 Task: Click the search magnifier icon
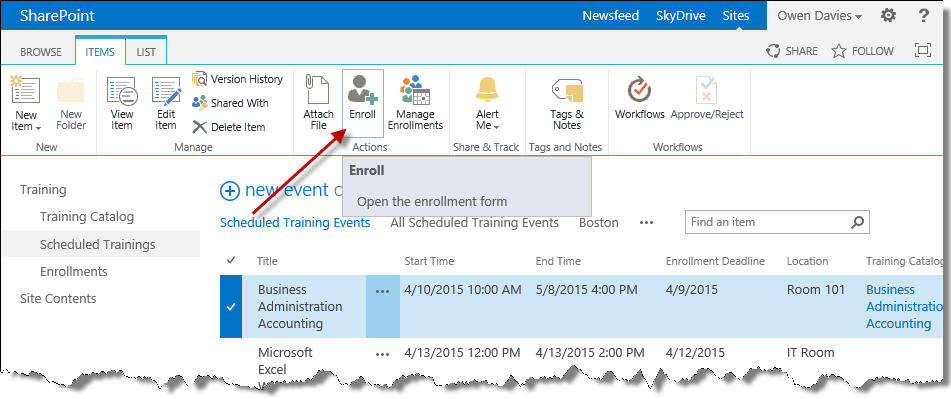pyautogui.click(x=857, y=222)
